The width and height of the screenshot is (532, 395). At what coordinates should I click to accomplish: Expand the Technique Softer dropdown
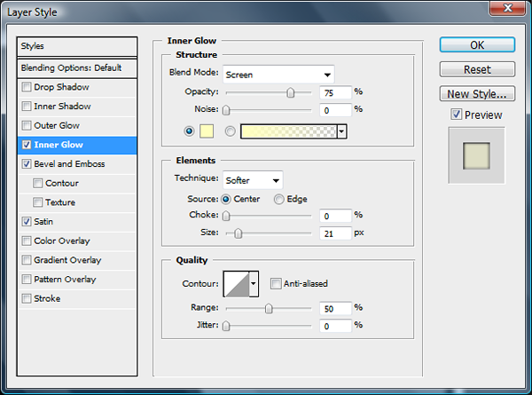pyautogui.click(x=253, y=179)
